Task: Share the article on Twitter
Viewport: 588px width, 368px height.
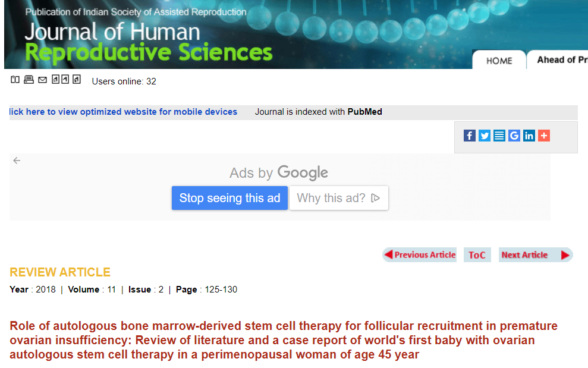Action: [485, 136]
